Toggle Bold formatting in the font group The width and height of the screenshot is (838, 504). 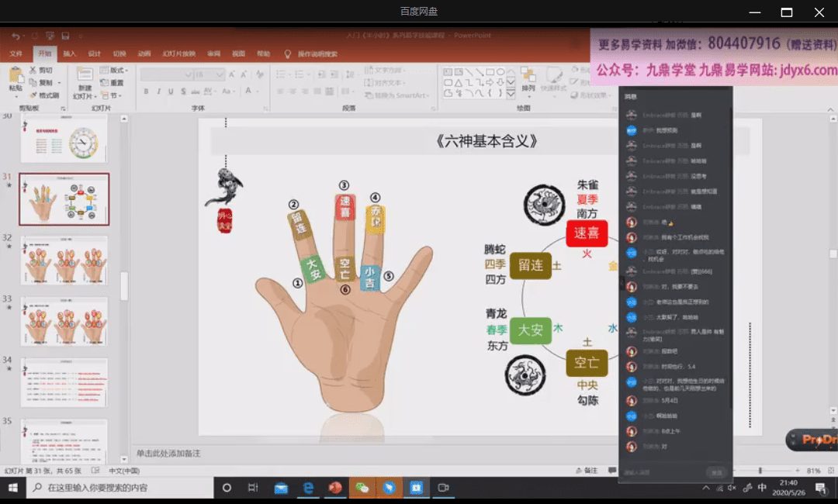[147, 91]
